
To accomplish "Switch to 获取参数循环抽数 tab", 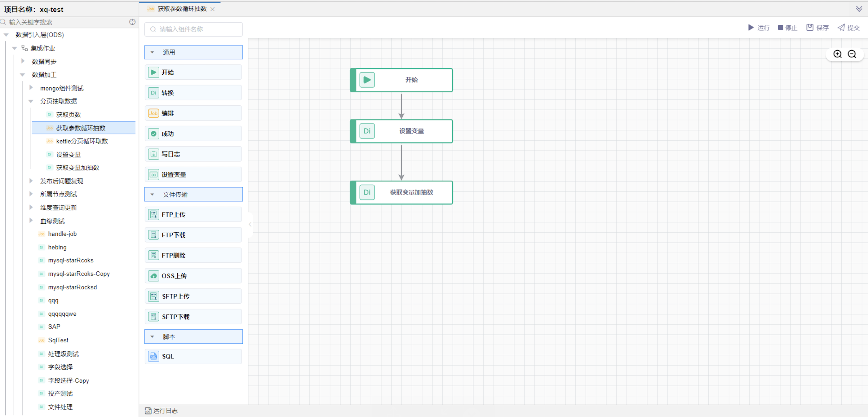I will [182, 9].
